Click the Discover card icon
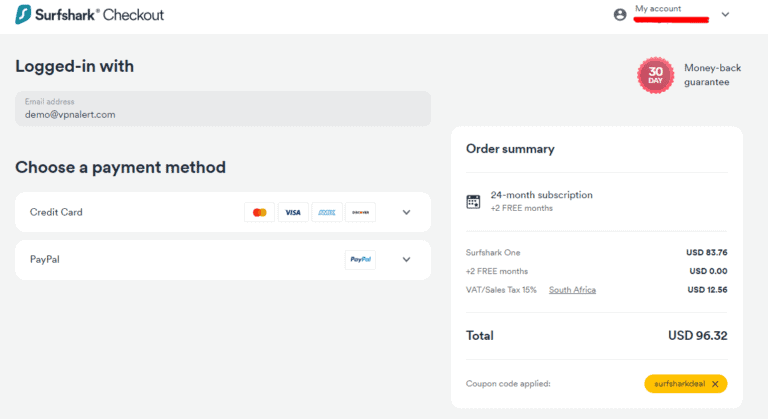Viewport: 768px width, 419px height. (359, 212)
